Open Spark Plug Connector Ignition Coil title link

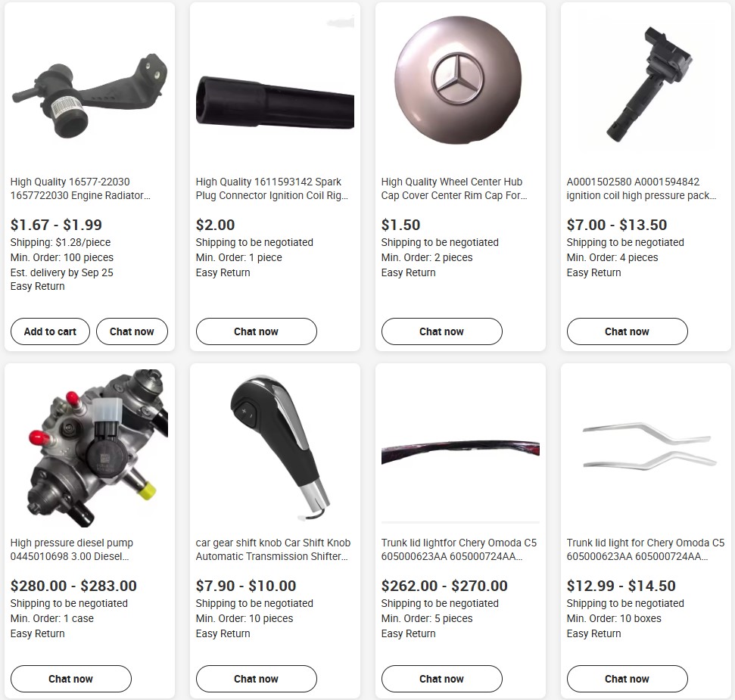pyautogui.click(x=272, y=188)
